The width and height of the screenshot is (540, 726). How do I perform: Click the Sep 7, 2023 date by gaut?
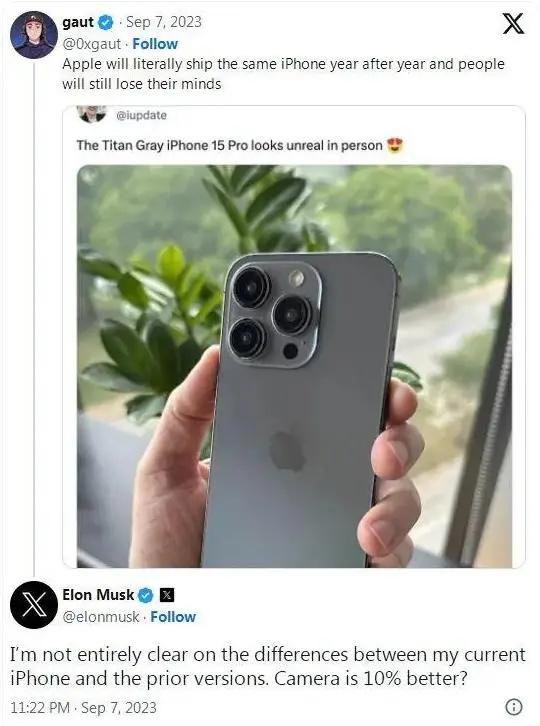point(164,22)
